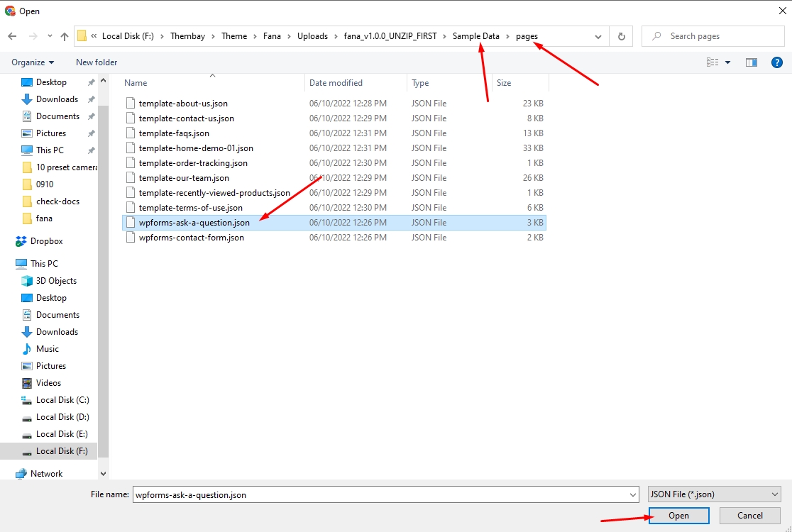792x532 pixels.
Task: Click the Up directory arrow
Action: pos(65,36)
